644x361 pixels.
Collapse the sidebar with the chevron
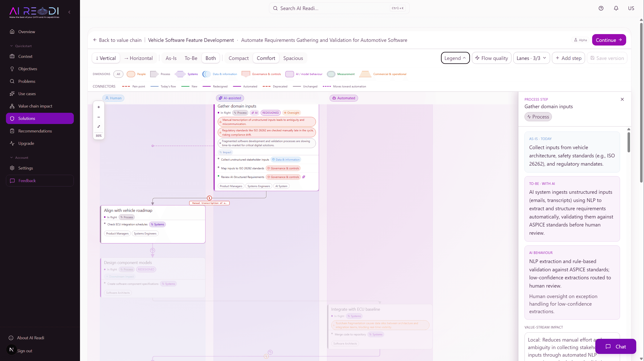[69, 12]
